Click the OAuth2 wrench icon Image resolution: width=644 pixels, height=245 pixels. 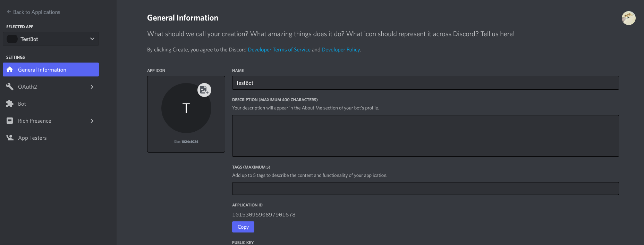(x=10, y=87)
